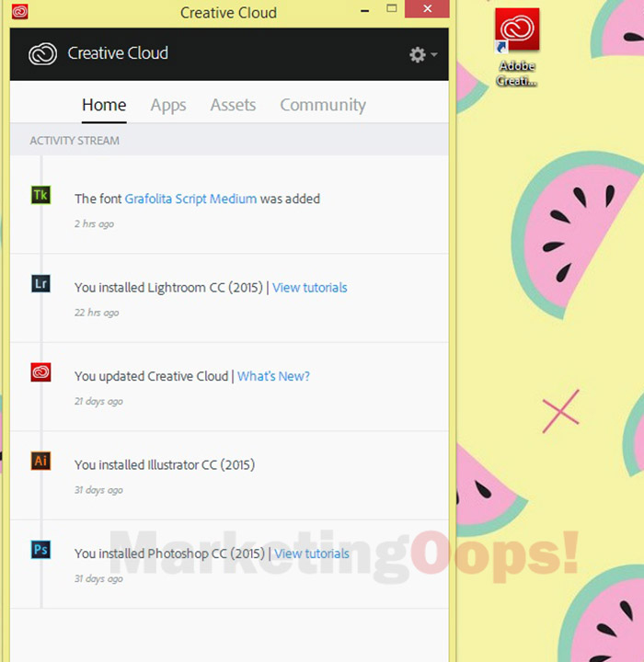Click the Activity Stream heading
Viewport: 644px width, 662px height.
click(75, 141)
